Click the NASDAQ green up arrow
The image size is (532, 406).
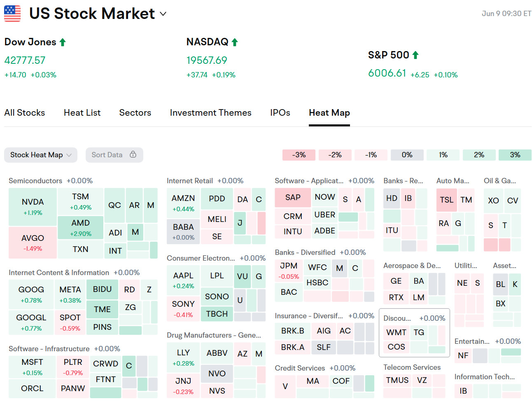coord(235,42)
